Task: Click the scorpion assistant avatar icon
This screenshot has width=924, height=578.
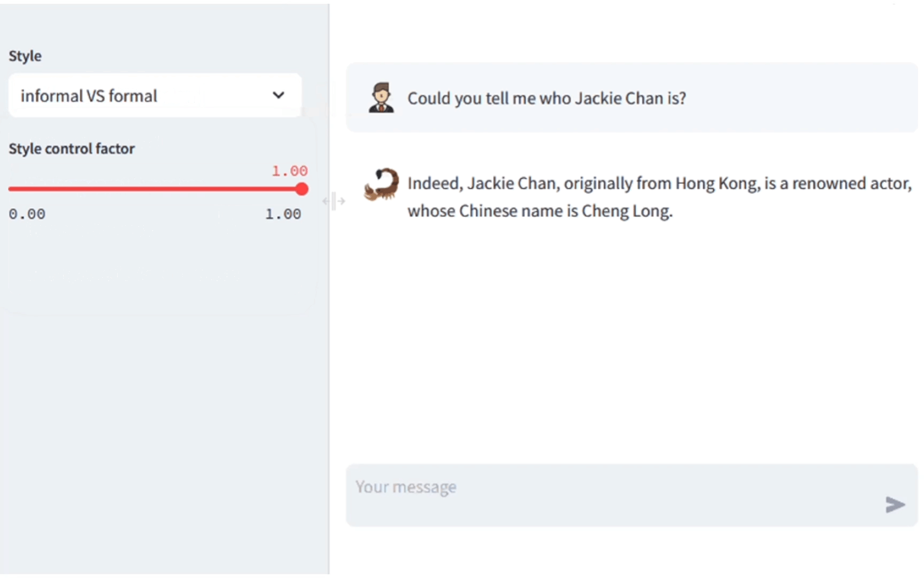Action: tap(381, 185)
